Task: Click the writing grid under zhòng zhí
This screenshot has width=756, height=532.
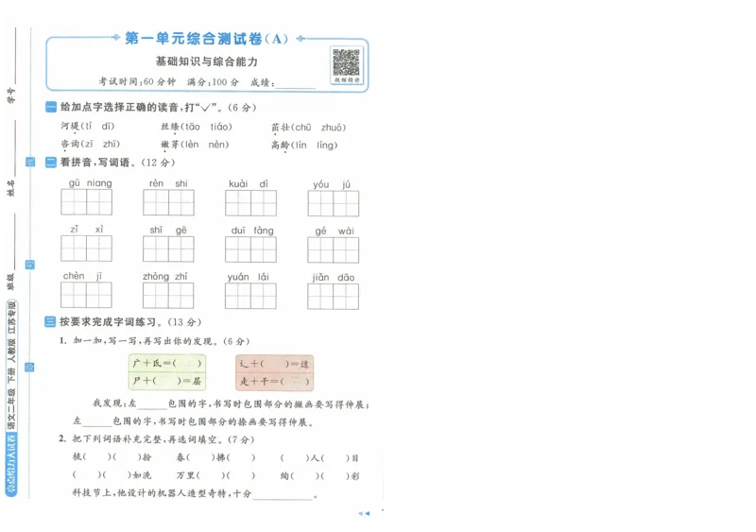Action: pos(168,295)
